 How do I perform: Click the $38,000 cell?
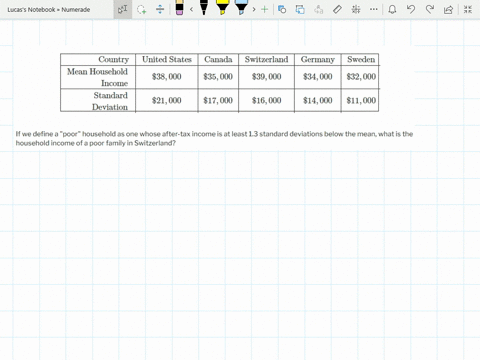pos(166,77)
